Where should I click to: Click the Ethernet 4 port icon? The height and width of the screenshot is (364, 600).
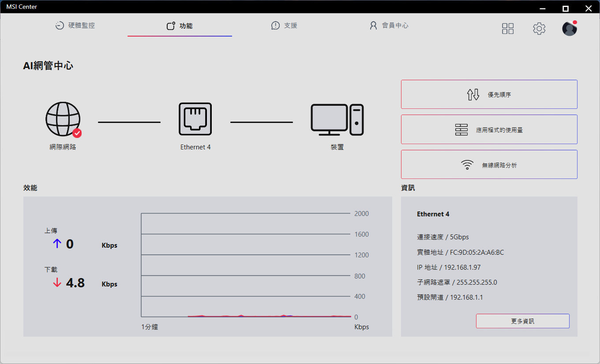[195, 119]
